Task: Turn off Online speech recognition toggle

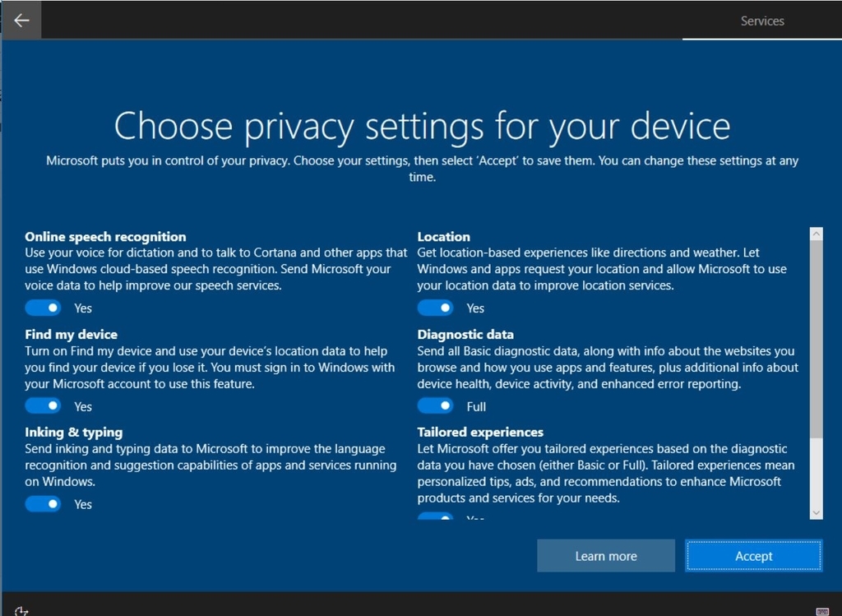Action: [43, 308]
